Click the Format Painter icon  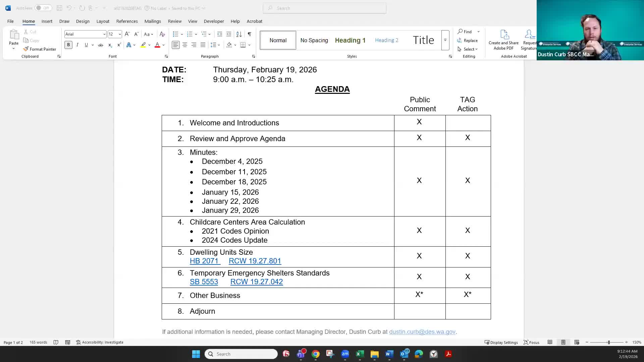26,49
